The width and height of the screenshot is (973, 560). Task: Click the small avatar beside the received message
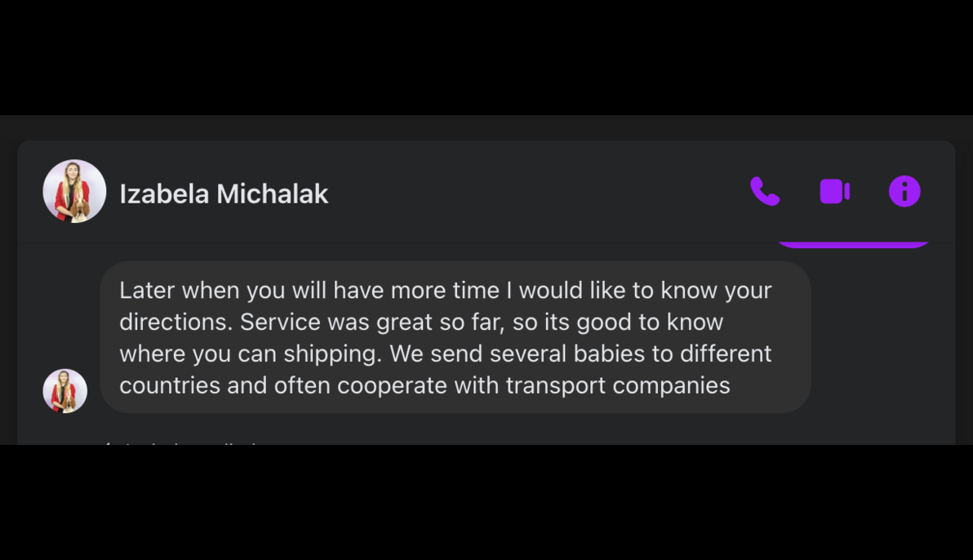click(65, 391)
